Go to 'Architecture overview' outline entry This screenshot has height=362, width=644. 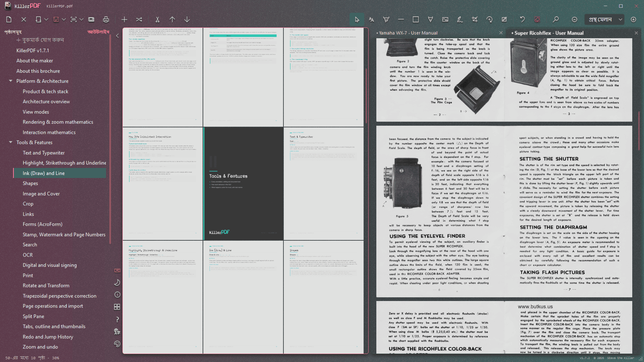[46, 102]
